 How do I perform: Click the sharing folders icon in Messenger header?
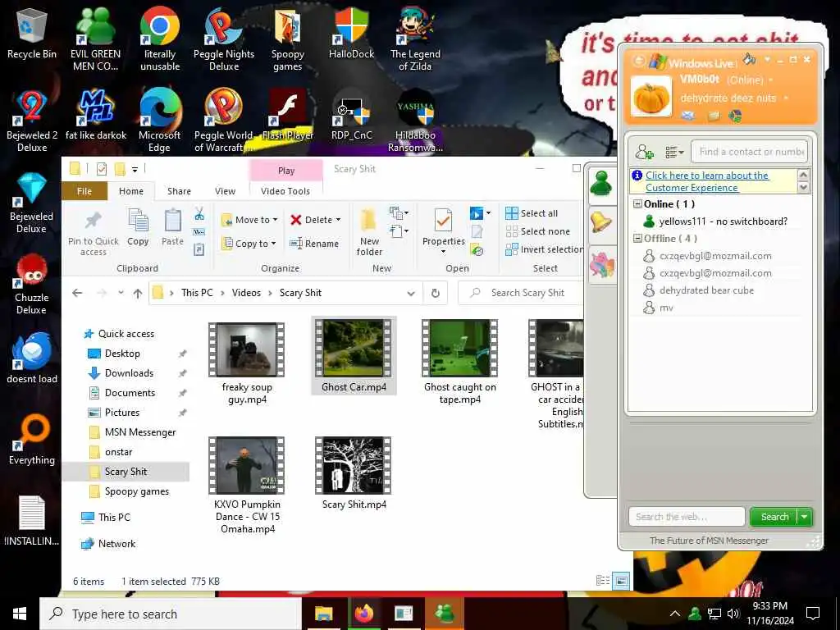pos(714,116)
